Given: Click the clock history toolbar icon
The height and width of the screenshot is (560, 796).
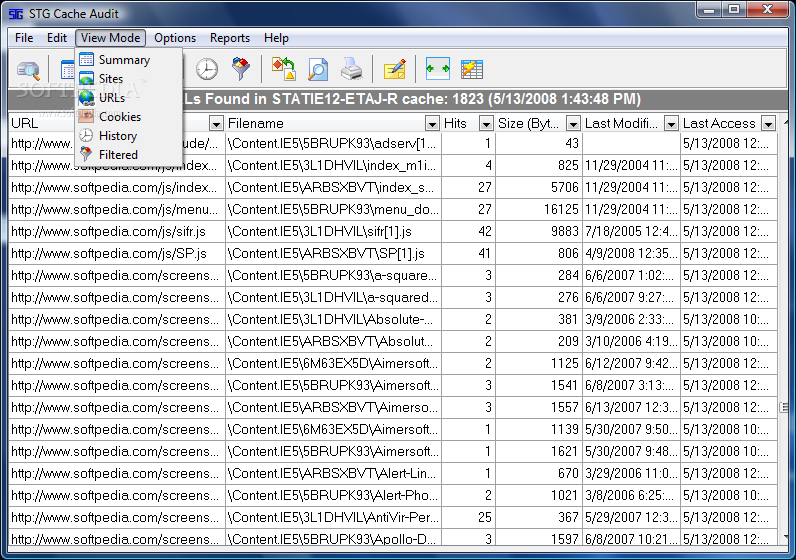Looking at the screenshot, I should point(207,69).
